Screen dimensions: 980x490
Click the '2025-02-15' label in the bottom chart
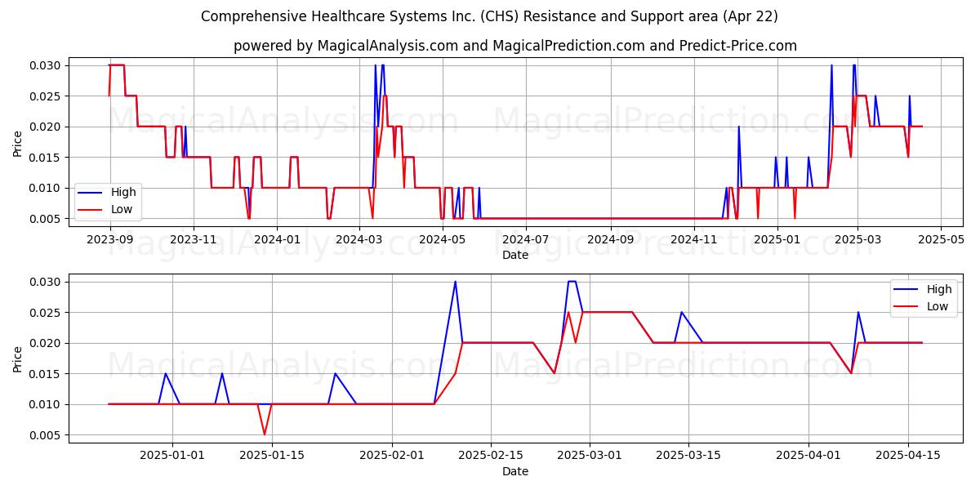(490, 456)
